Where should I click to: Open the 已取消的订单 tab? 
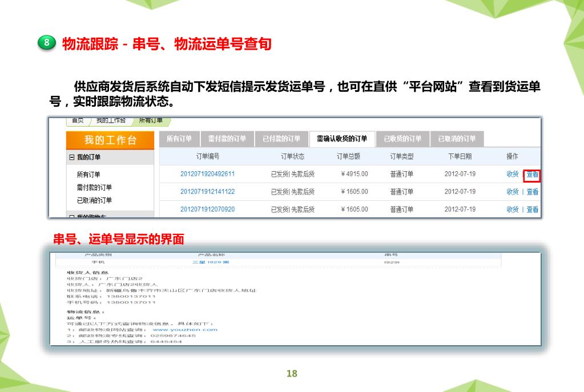[457, 139]
